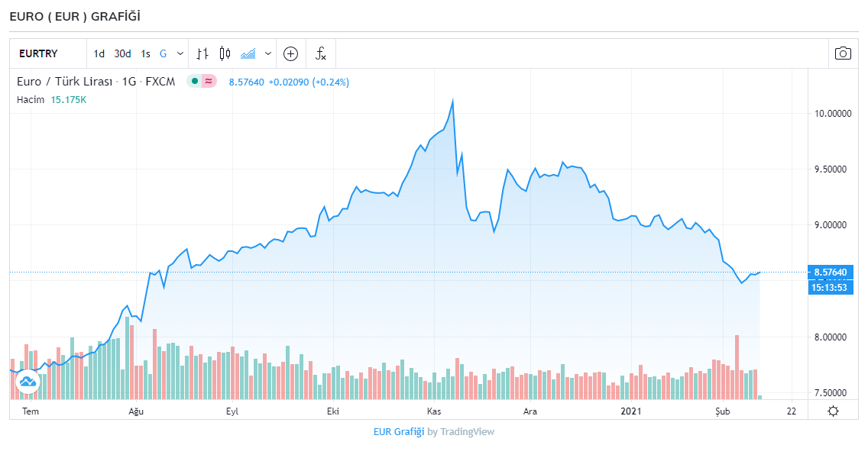
Task: Expand the chart style dropdown arrow
Action: 267,53
